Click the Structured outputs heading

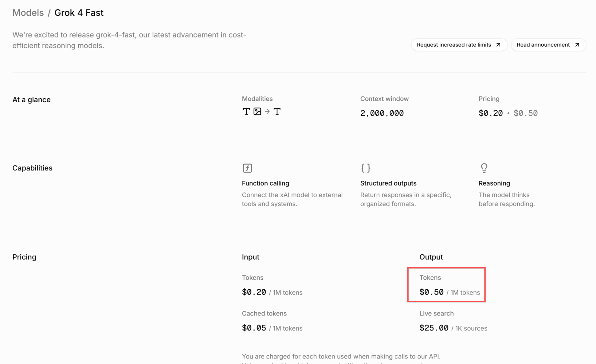click(388, 183)
